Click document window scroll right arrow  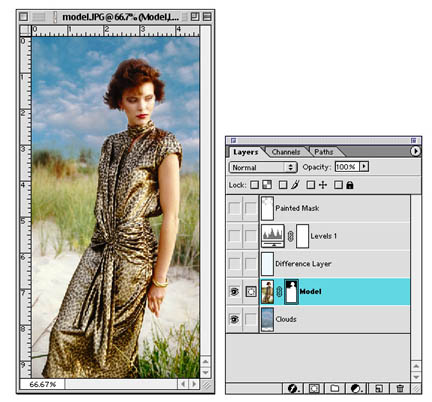click(x=194, y=384)
